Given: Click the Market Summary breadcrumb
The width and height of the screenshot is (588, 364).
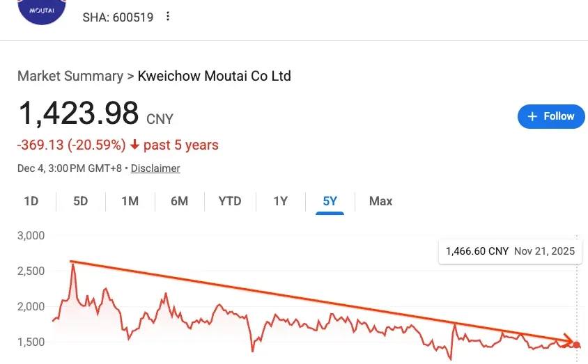Looking at the screenshot, I should [x=70, y=76].
